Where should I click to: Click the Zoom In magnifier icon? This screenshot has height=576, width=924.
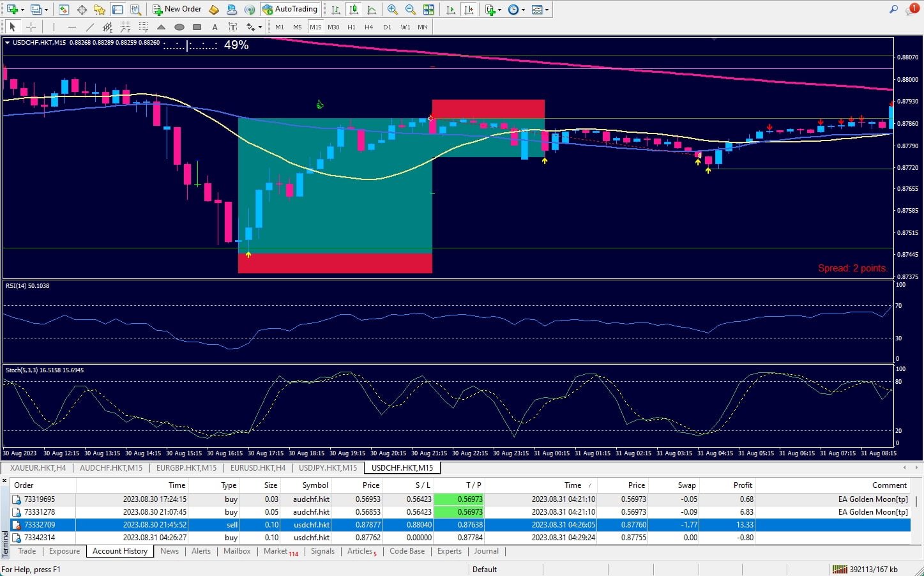[393, 10]
